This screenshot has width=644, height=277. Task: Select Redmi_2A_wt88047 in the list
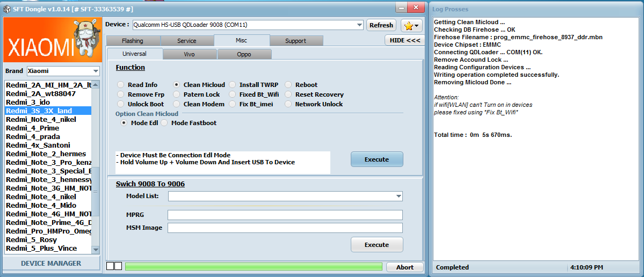pos(48,93)
